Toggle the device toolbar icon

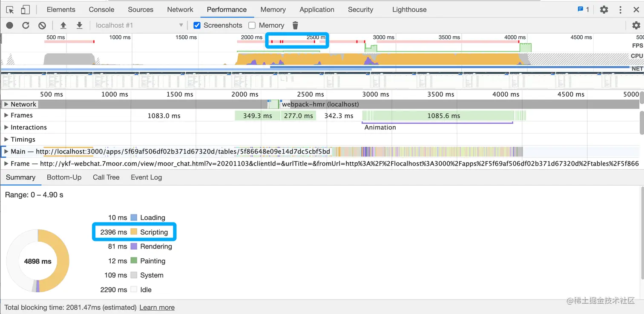coord(25,9)
